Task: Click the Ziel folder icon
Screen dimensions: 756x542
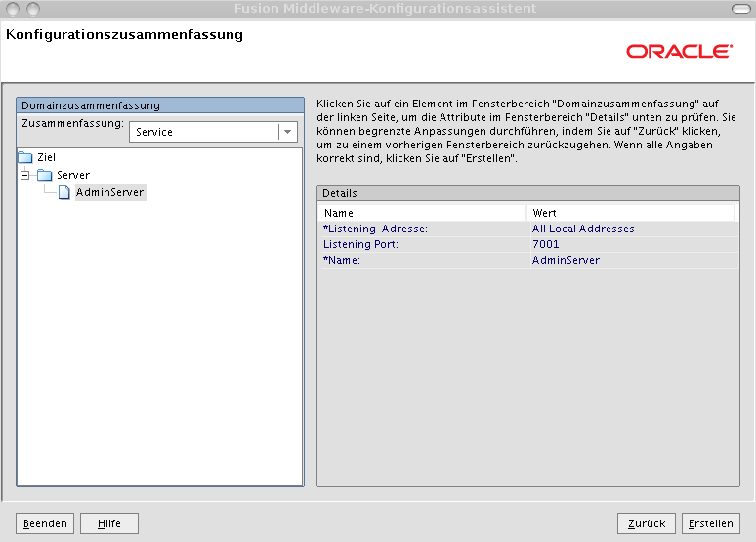Action: pyautogui.click(x=25, y=157)
